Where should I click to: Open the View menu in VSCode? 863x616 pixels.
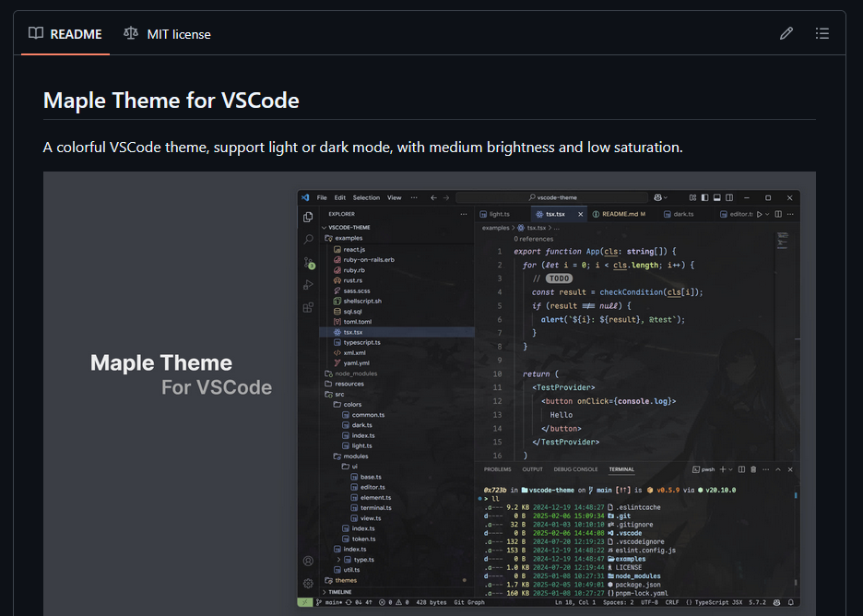394,197
